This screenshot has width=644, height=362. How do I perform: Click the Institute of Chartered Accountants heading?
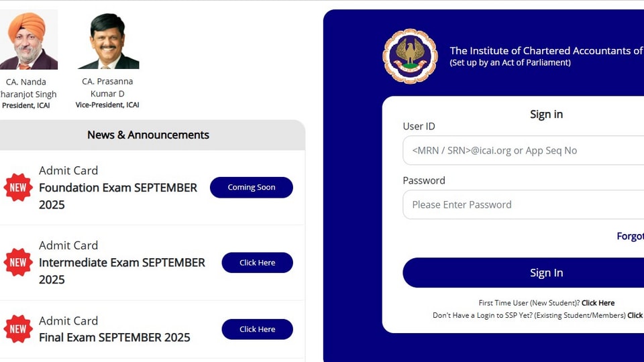[547, 50]
